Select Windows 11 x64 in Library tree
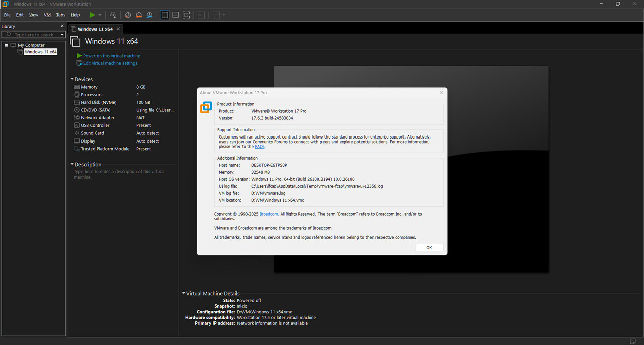644x345 pixels. point(41,52)
